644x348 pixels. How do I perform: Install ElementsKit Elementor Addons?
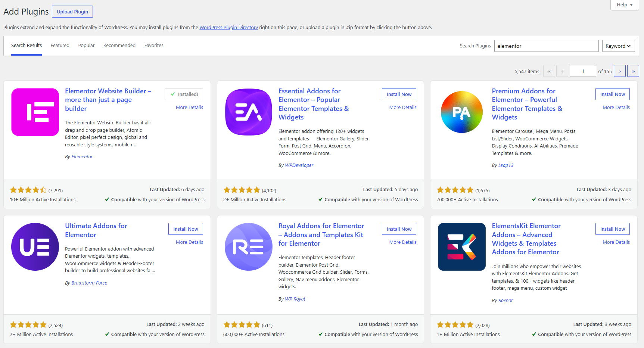click(x=613, y=229)
